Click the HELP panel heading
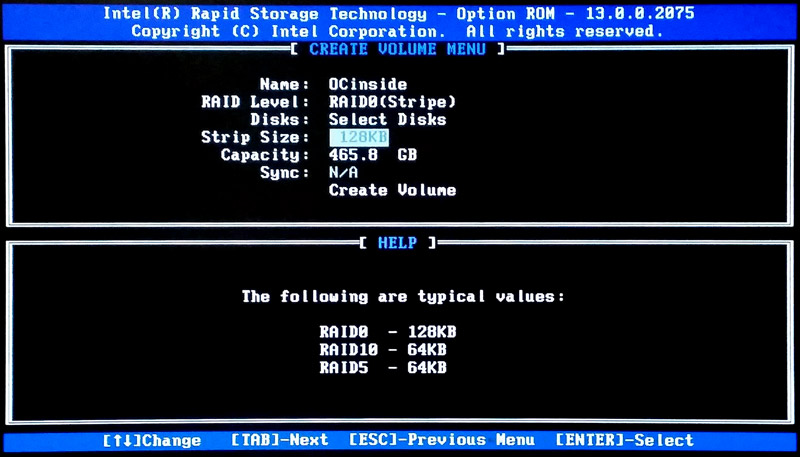Viewport: 800px width, 457px height. pyautogui.click(x=397, y=242)
